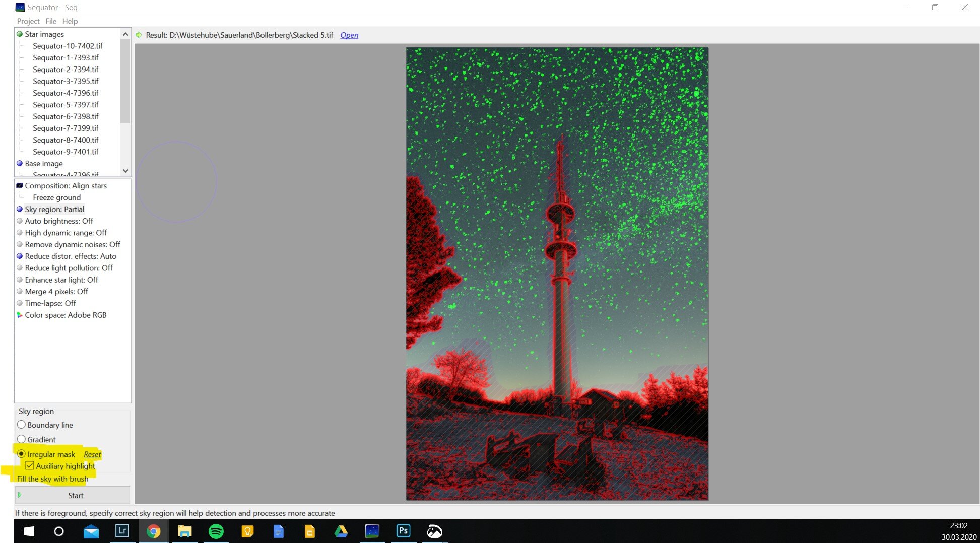Switch to Chrome in taskbar
Screen dimensions: 980x543
click(154, 531)
